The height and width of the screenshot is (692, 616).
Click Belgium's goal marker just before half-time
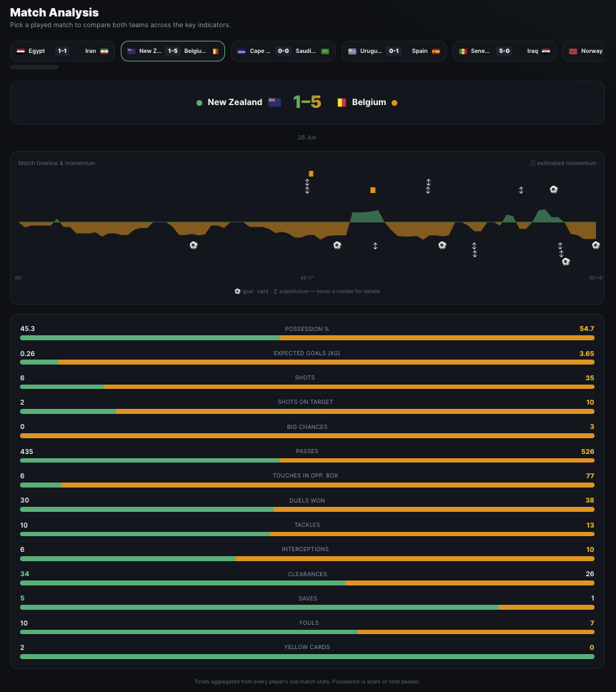point(337,245)
